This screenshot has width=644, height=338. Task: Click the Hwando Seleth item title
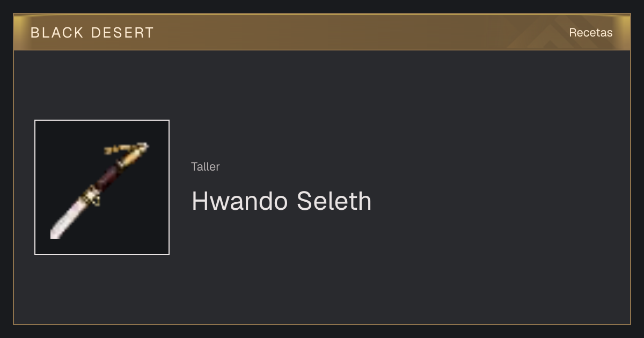point(281,201)
